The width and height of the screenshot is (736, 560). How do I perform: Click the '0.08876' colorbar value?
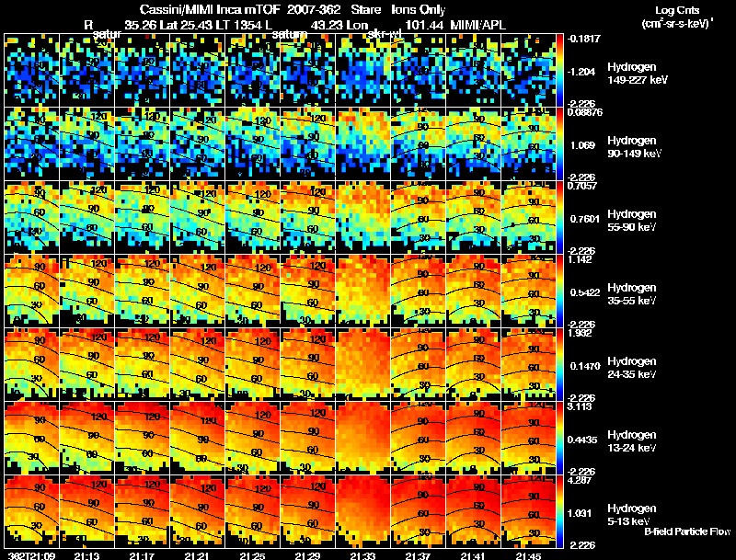pyautogui.click(x=585, y=112)
